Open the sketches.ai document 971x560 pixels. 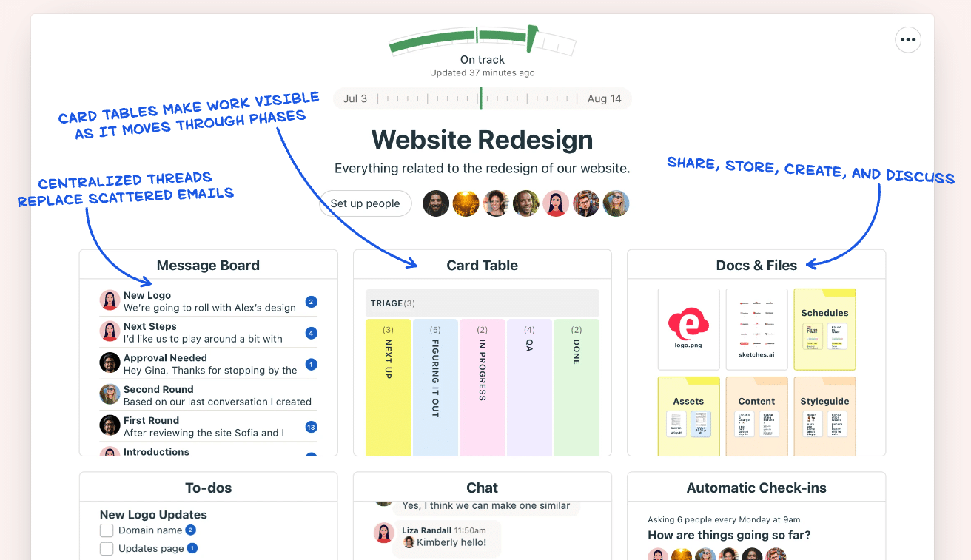(756, 328)
